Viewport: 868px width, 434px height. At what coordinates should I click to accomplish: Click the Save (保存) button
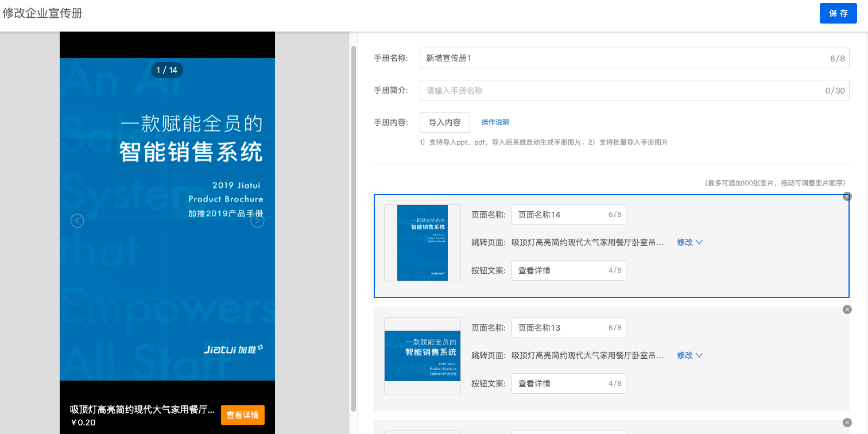point(838,13)
